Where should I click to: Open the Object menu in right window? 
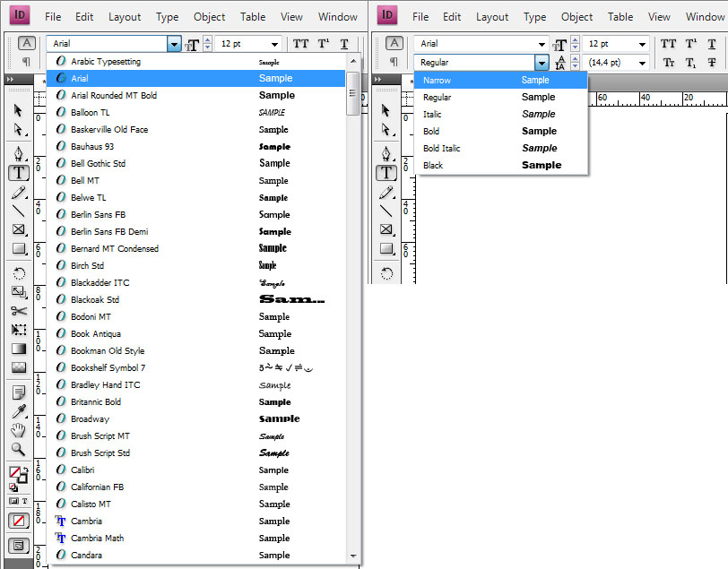(x=576, y=17)
